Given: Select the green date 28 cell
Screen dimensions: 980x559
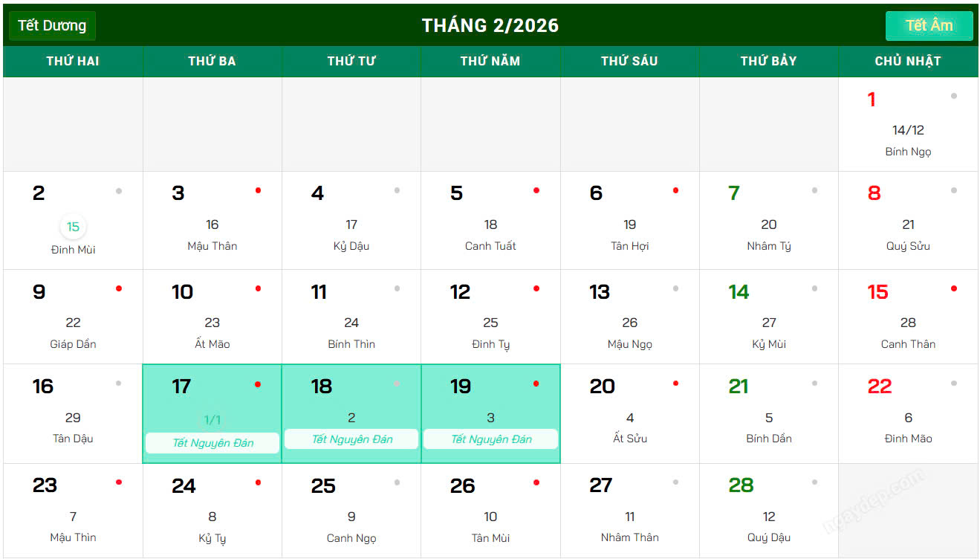Looking at the screenshot, I should [x=741, y=485].
